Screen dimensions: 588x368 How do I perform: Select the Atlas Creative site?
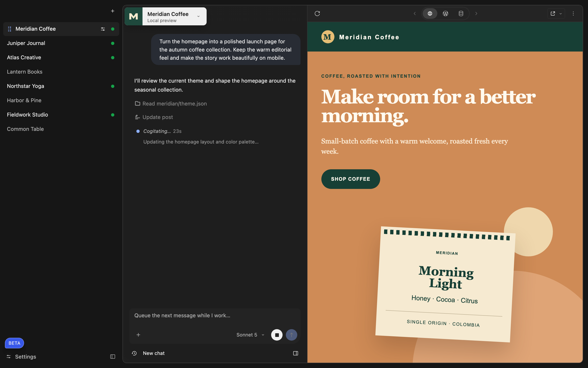[61, 57]
